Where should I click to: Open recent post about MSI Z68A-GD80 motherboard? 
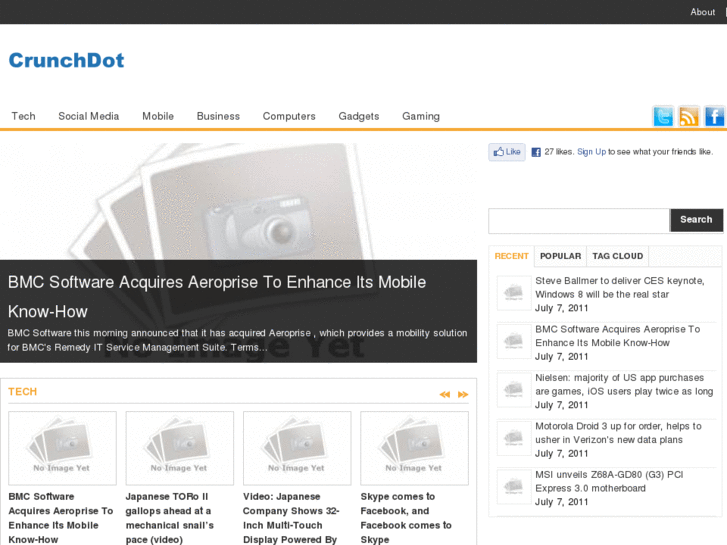(609, 481)
